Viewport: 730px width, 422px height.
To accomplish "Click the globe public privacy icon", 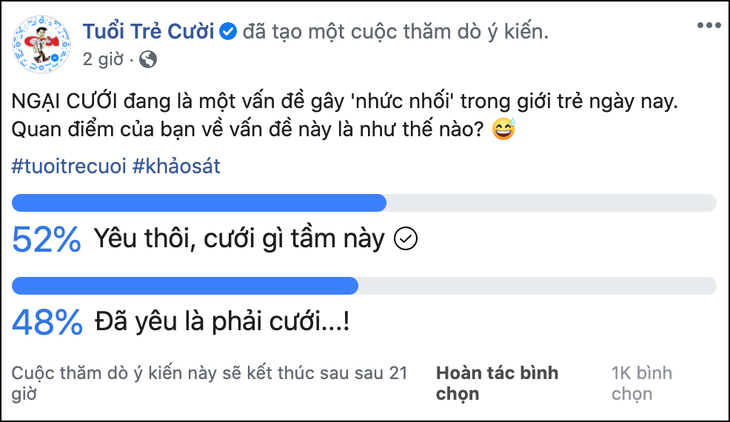I will pyautogui.click(x=148, y=60).
